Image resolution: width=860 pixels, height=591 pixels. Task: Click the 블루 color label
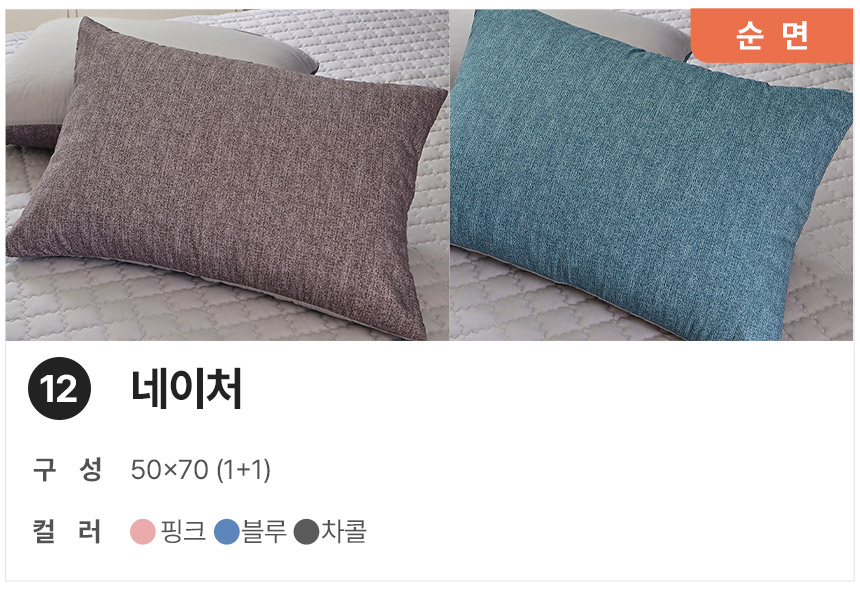point(264,531)
